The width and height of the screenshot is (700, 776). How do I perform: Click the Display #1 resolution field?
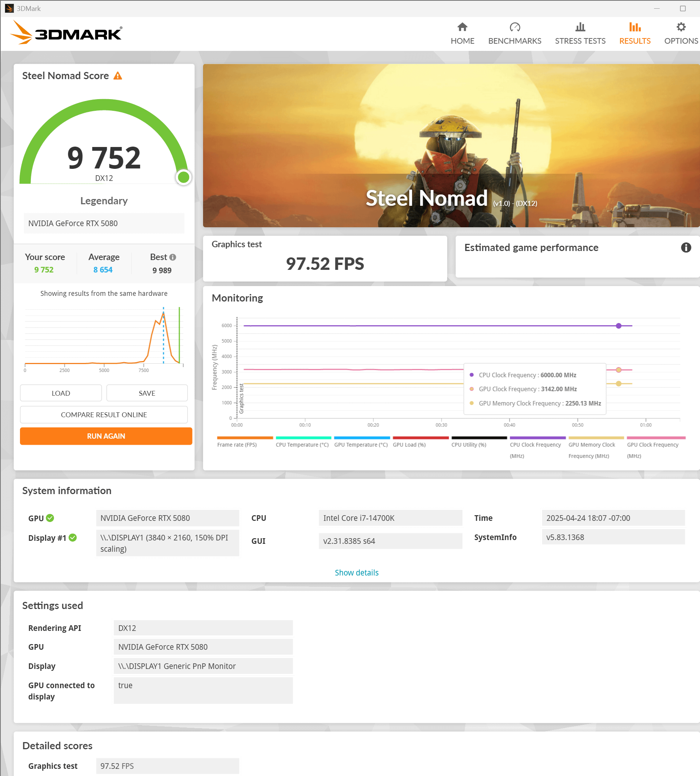[167, 543]
